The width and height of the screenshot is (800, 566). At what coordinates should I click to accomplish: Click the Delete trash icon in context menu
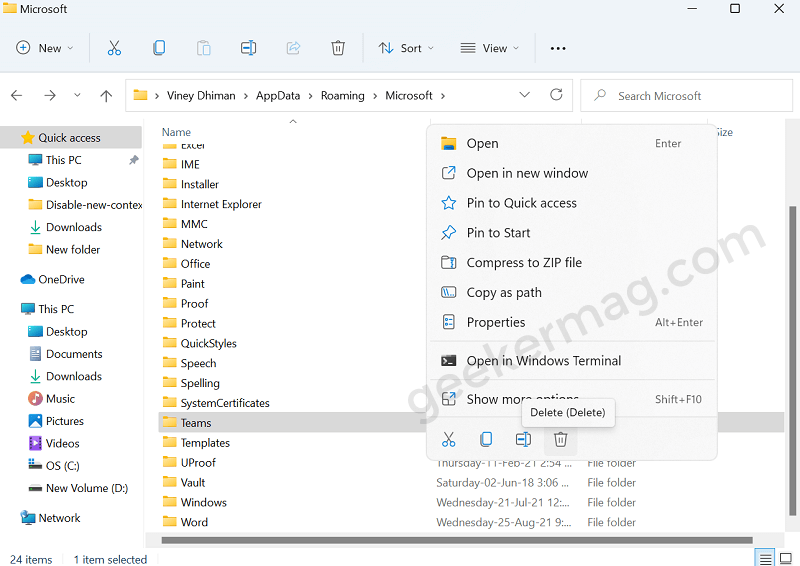click(561, 439)
